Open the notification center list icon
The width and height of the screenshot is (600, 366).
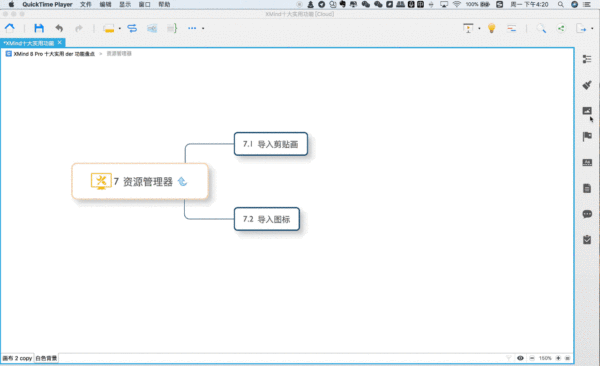click(x=587, y=5)
